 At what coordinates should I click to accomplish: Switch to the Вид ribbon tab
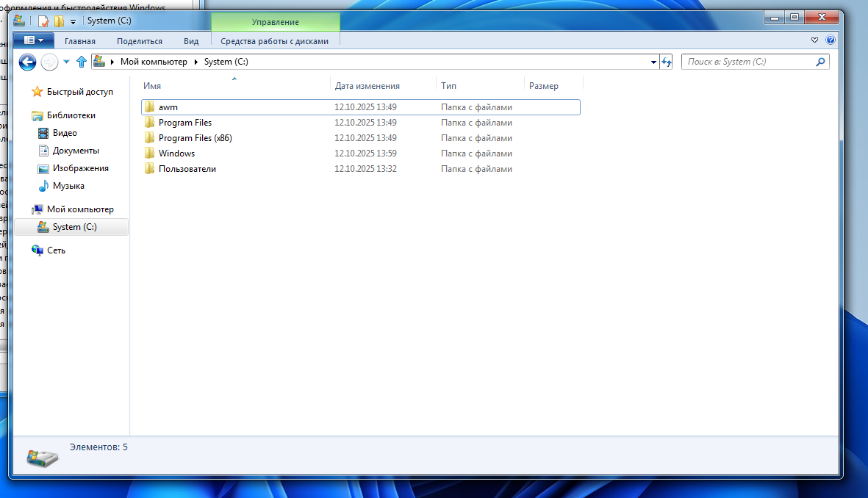point(191,41)
